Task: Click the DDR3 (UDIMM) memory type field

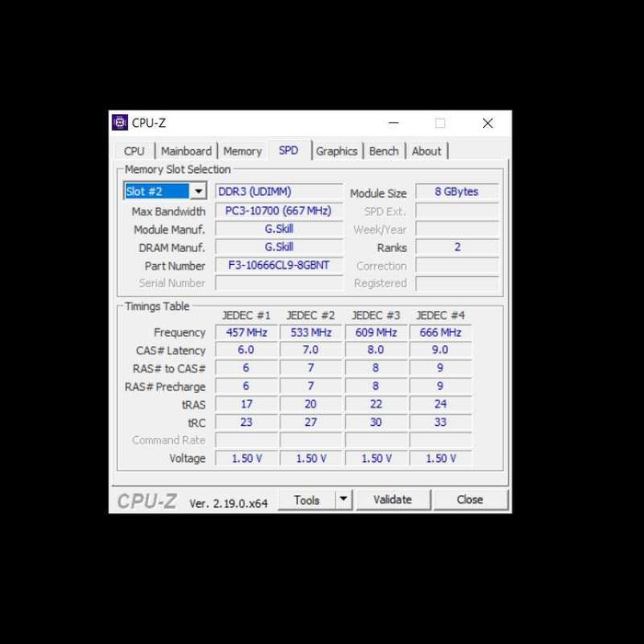Action: 279,191
